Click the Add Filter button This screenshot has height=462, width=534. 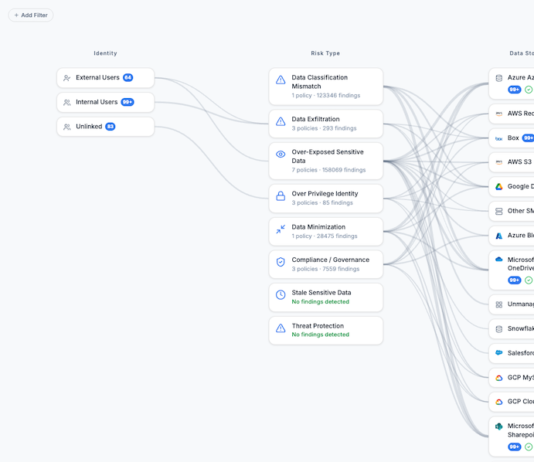[31, 15]
